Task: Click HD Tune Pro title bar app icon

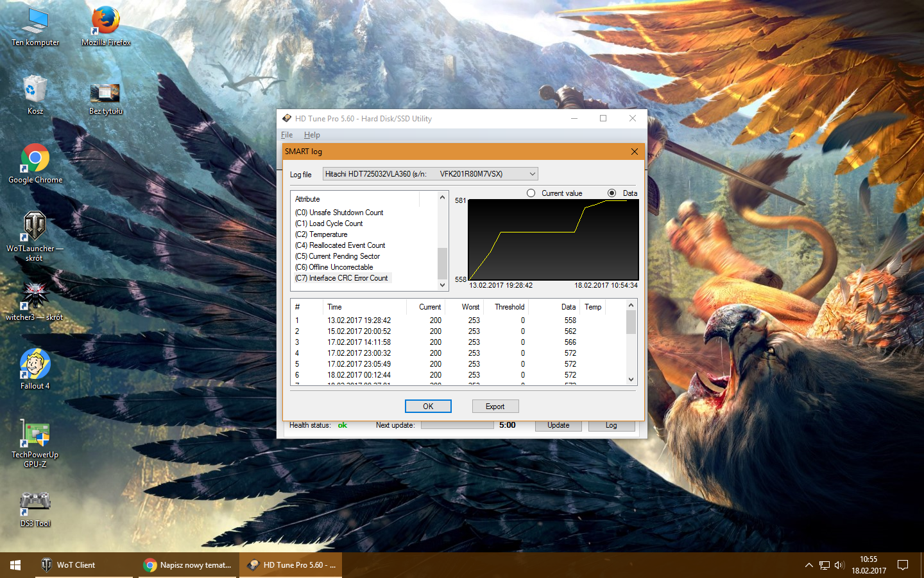Action: tap(287, 118)
